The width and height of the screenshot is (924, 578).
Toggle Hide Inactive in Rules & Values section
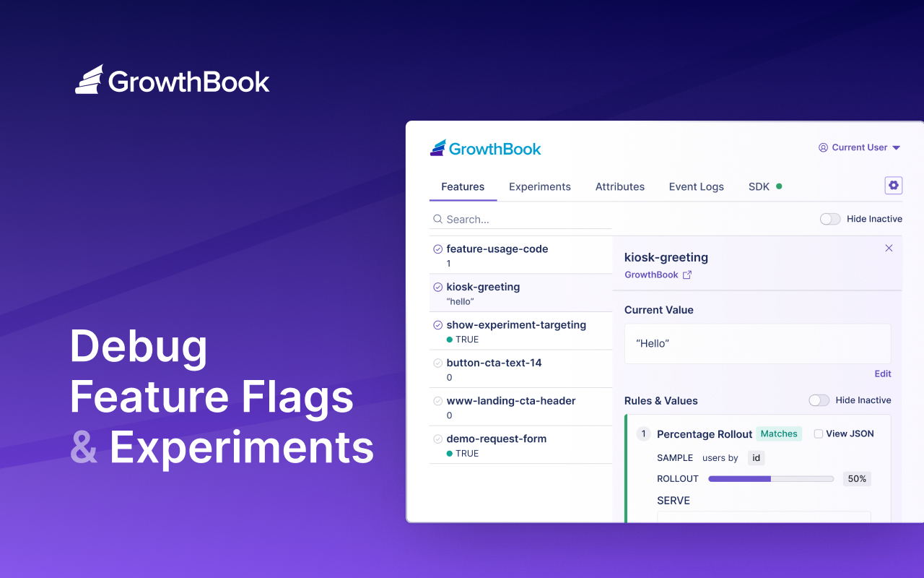(x=819, y=400)
